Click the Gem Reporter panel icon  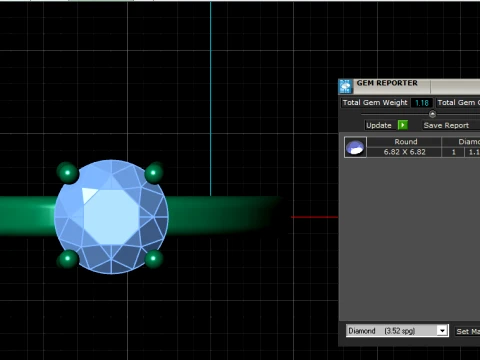pos(346,87)
